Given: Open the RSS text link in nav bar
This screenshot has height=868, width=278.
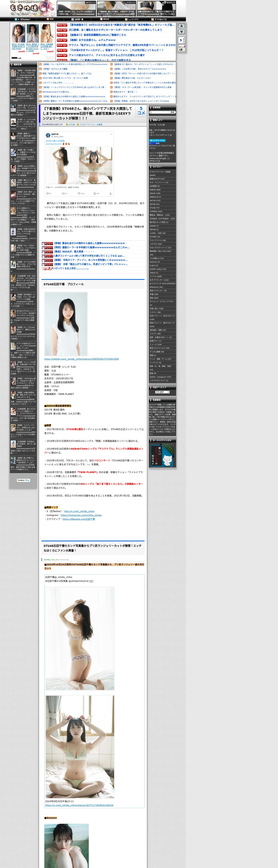Looking at the screenshot, I should [52, 19].
